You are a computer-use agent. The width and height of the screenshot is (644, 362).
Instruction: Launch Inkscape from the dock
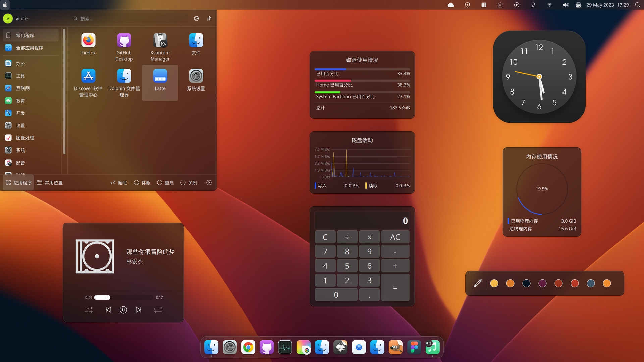point(340,347)
